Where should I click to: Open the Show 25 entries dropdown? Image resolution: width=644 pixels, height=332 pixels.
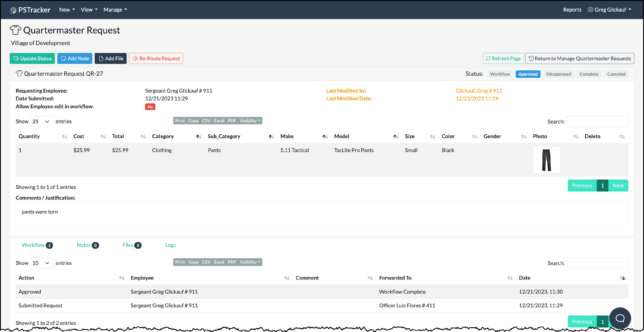click(x=41, y=121)
